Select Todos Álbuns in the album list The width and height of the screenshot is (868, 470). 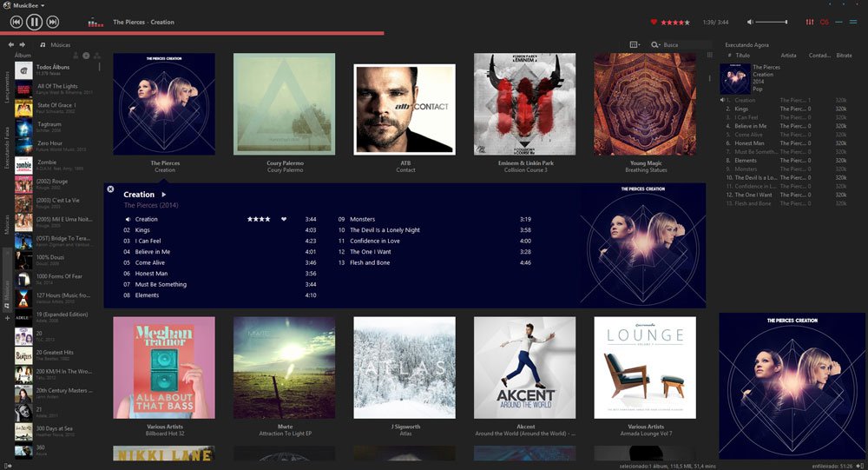click(56, 70)
